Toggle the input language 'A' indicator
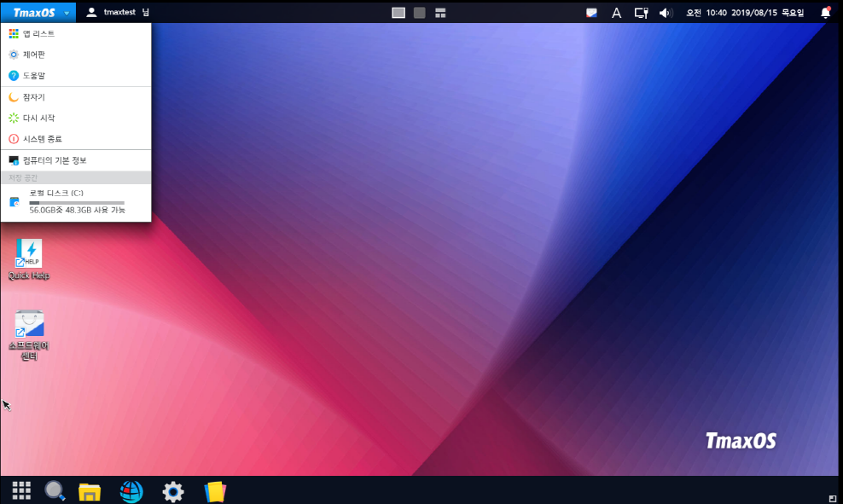The image size is (843, 504). (x=616, y=13)
